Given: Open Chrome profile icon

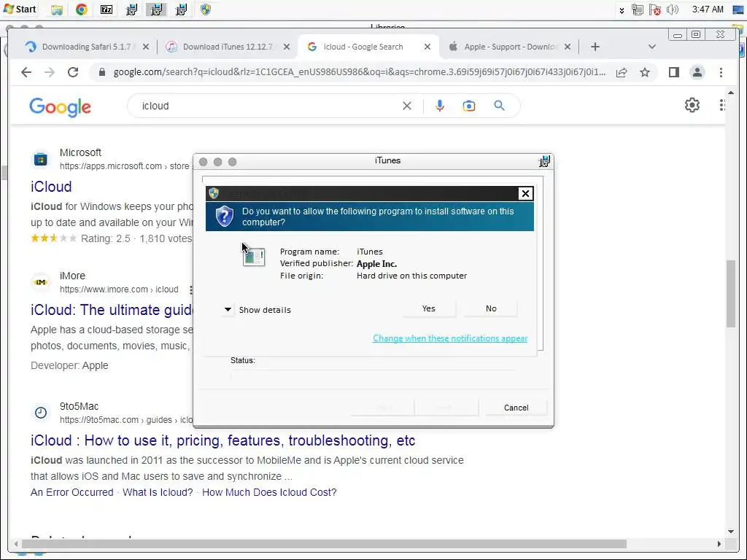Looking at the screenshot, I should tap(697, 72).
